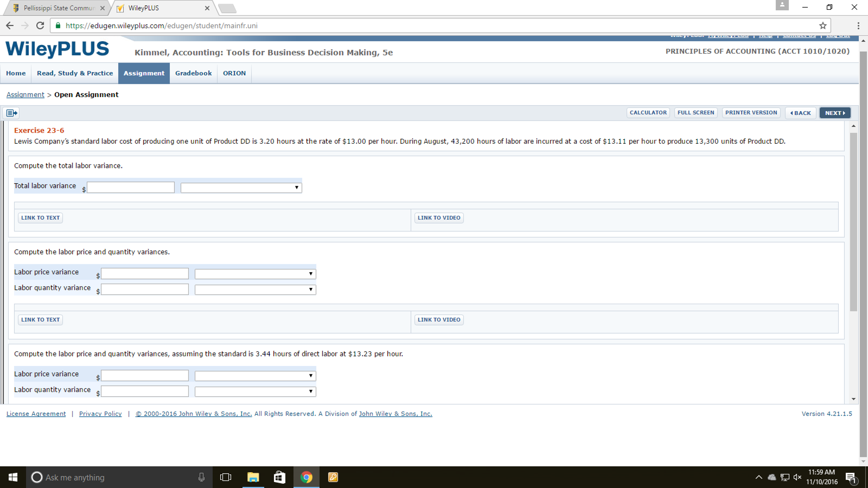Image resolution: width=868 pixels, height=488 pixels.
Task: Click the BACK button
Action: click(800, 113)
